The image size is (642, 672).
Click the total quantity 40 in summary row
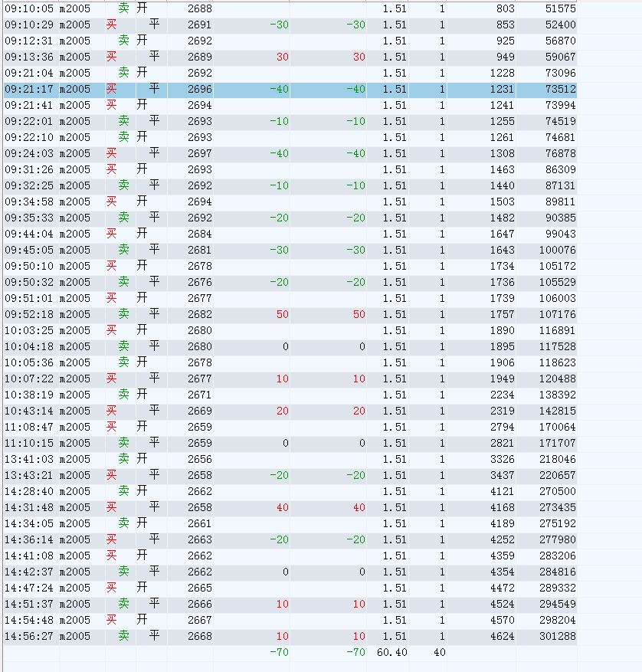[438, 652]
